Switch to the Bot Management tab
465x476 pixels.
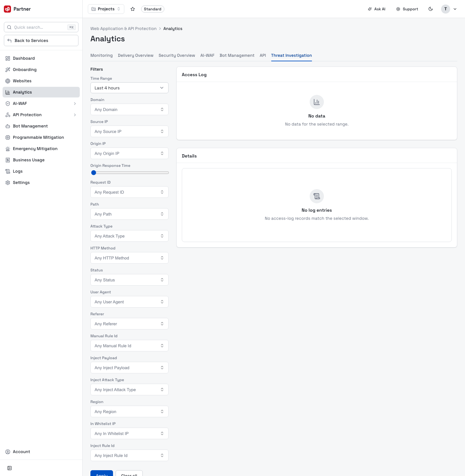tap(237, 56)
